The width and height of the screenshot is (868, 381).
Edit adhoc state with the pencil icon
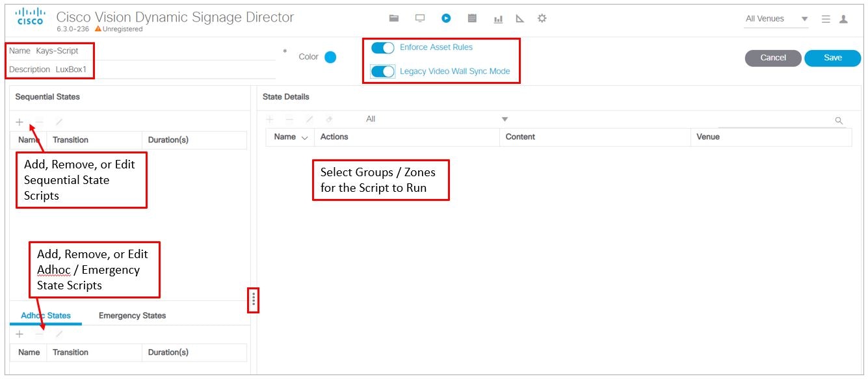(59, 334)
